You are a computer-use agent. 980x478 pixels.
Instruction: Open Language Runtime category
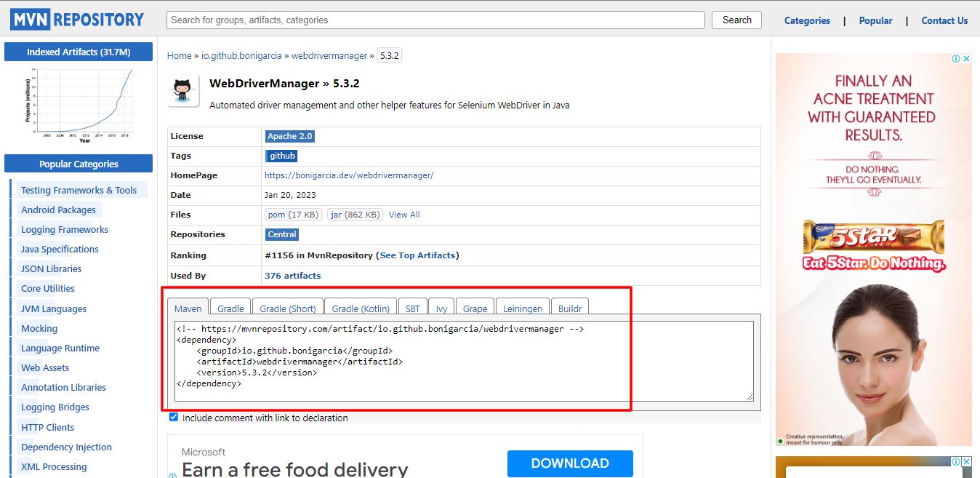point(60,348)
